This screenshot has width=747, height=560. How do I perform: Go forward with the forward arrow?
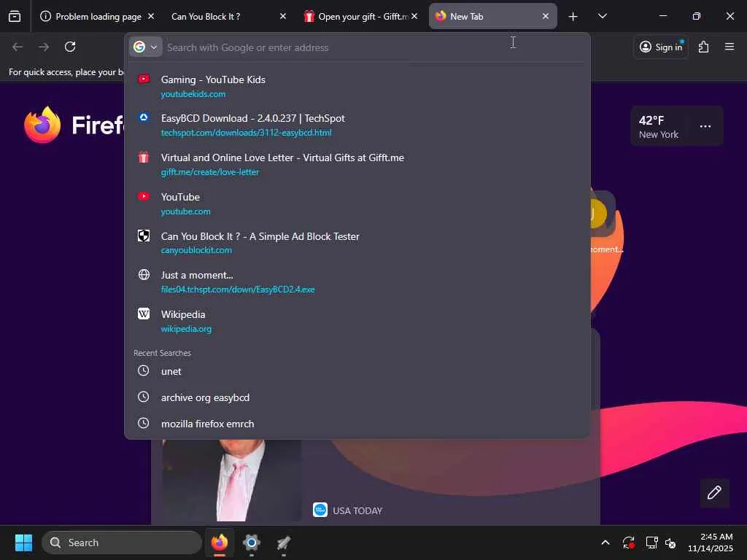pos(44,47)
